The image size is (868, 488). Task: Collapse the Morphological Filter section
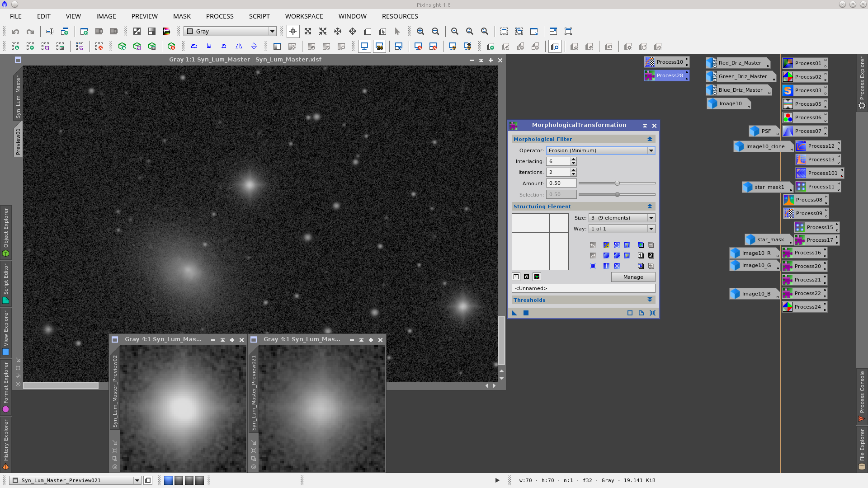650,139
